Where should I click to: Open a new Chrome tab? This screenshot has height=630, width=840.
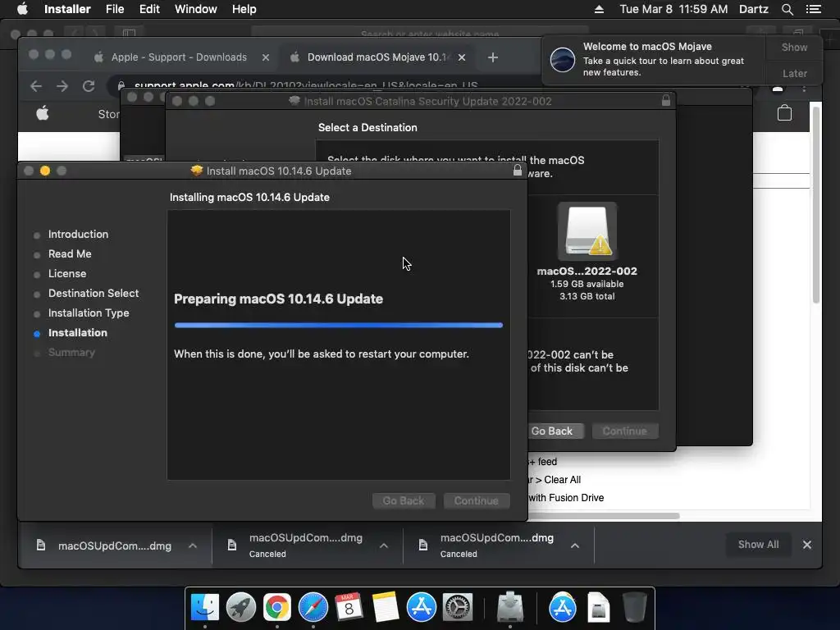(x=492, y=57)
